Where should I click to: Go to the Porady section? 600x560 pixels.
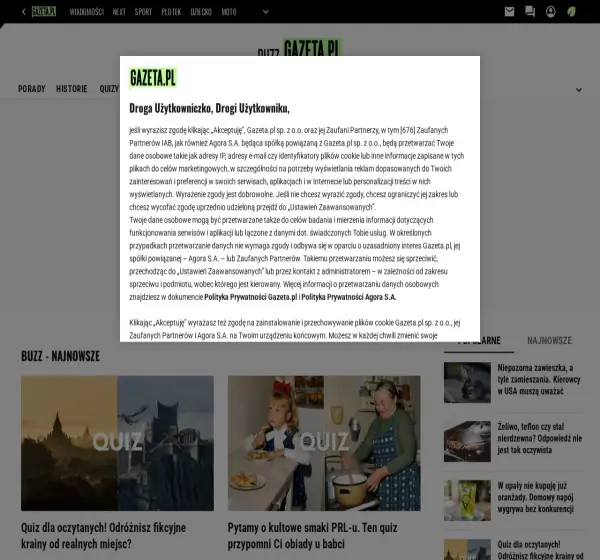(32, 89)
